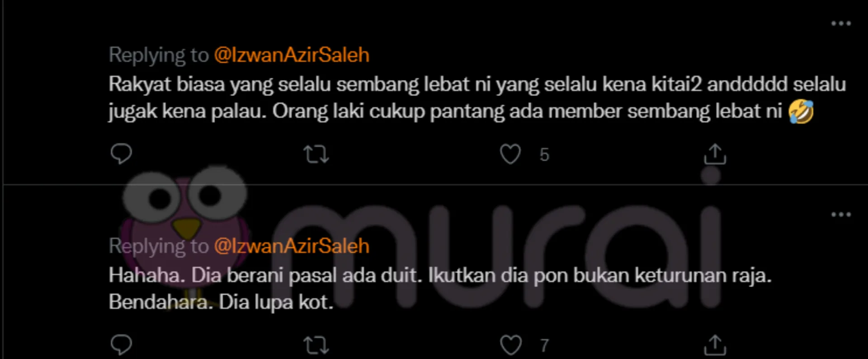Like the tweet with 5 likes
This screenshot has width=868, height=359.
(510, 154)
